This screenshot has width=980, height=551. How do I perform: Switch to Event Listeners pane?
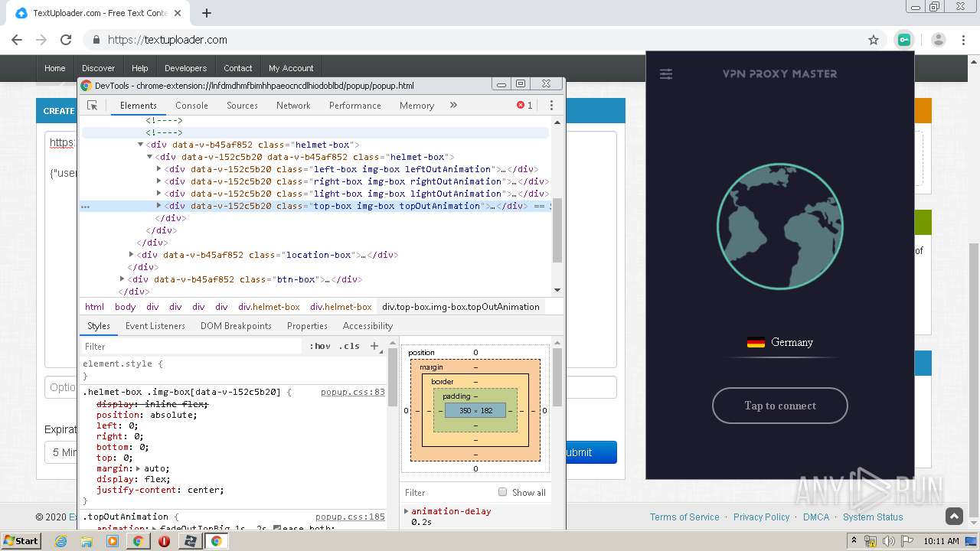(x=155, y=326)
